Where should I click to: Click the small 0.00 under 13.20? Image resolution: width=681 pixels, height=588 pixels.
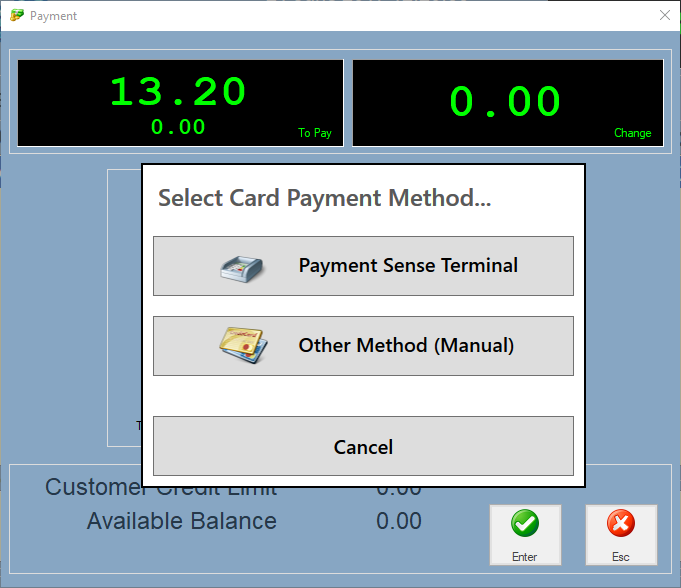[178, 127]
